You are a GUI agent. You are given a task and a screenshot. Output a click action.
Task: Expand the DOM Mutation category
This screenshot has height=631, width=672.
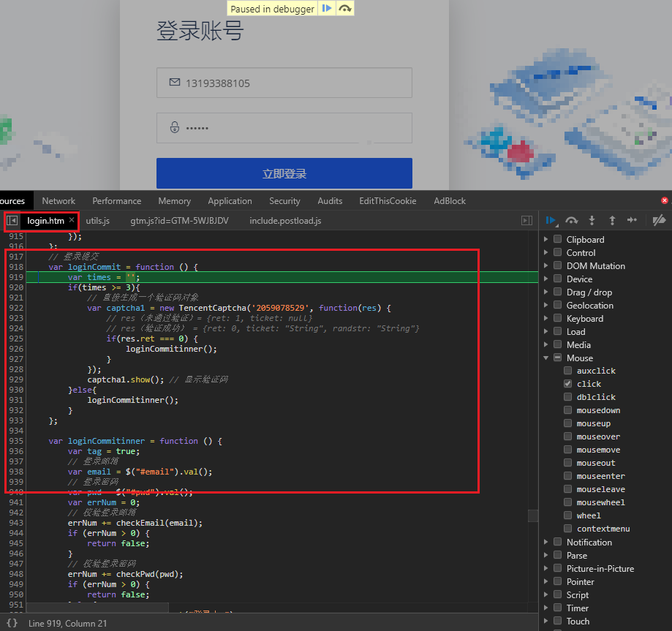click(546, 265)
